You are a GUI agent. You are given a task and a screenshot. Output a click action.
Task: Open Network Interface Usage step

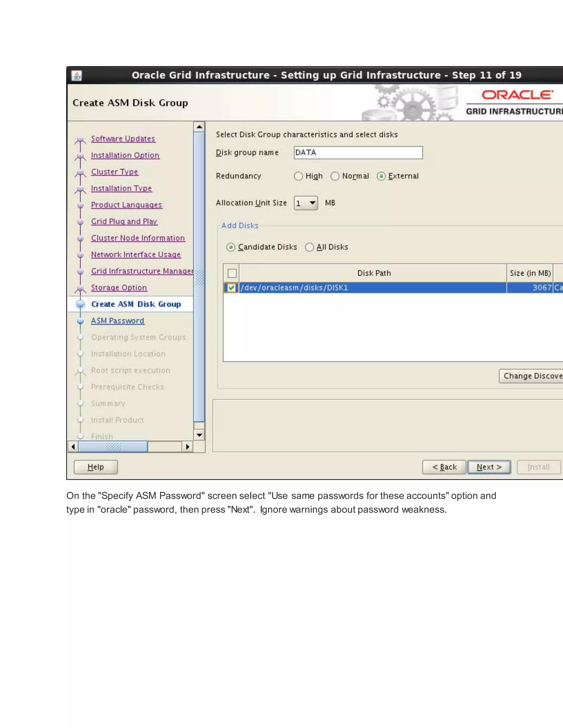[x=136, y=255]
